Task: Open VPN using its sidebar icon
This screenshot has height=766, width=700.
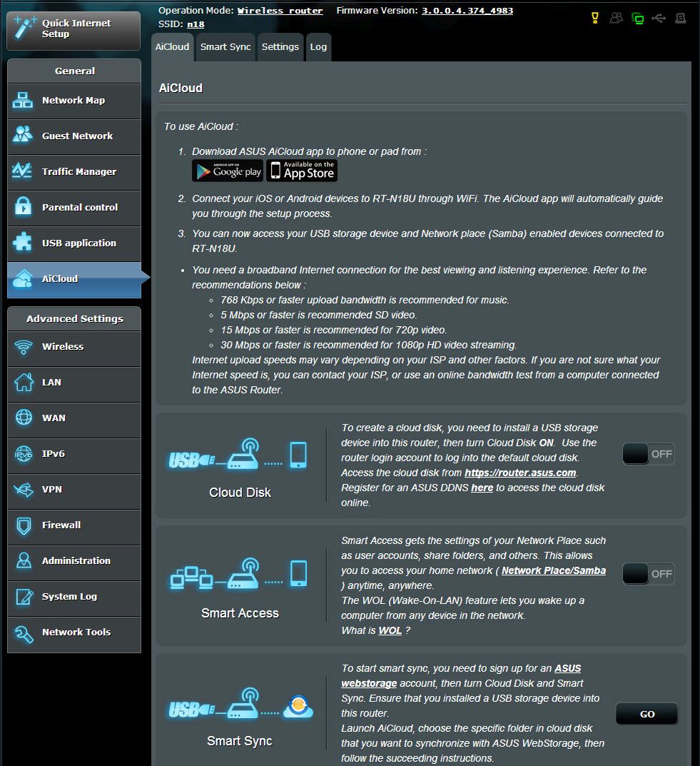Action: (23, 490)
